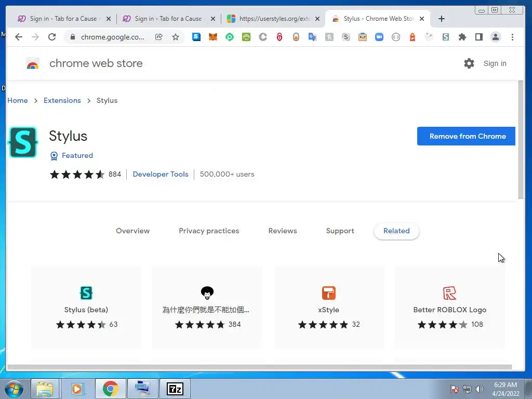532x399 pixels.
Task: Bookmark this page with the star icon
Action: pyautogui.click(x=176, y=37)
